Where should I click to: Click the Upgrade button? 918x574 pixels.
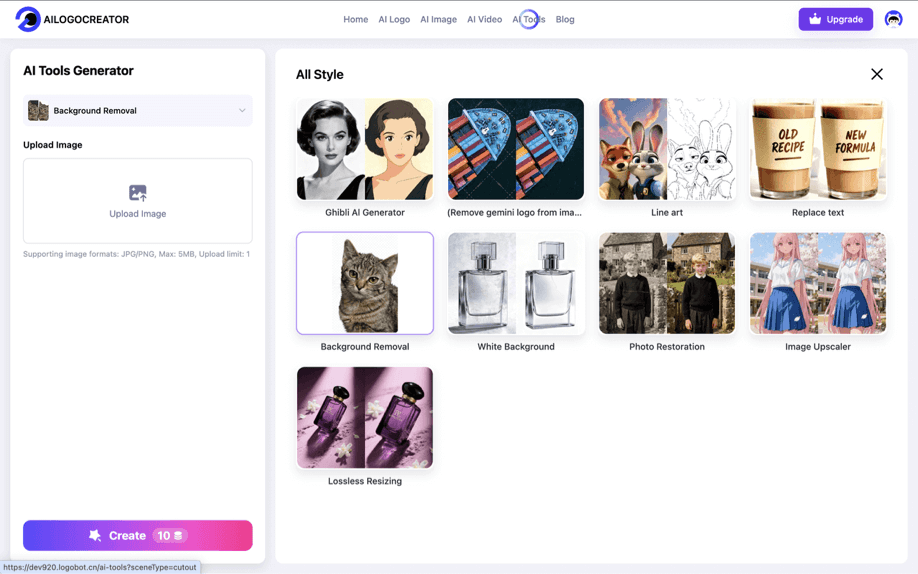click(x=835, y=19)
